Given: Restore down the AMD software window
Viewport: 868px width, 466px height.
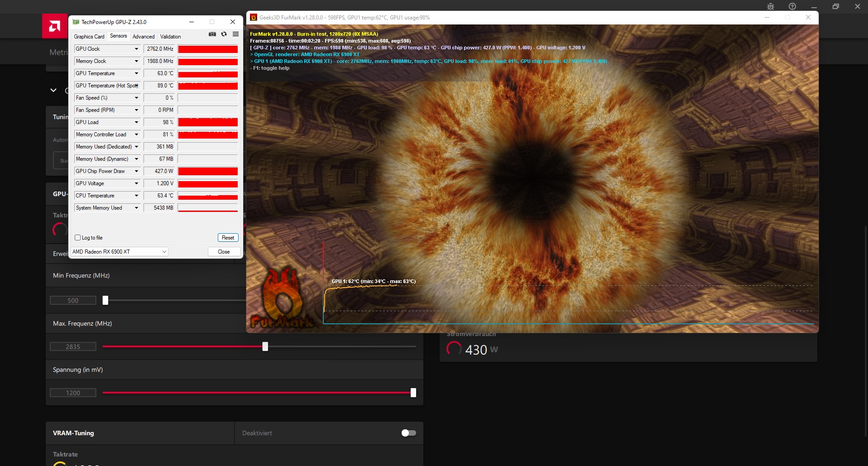Looking at the screenshot, I should click(836, 6).
